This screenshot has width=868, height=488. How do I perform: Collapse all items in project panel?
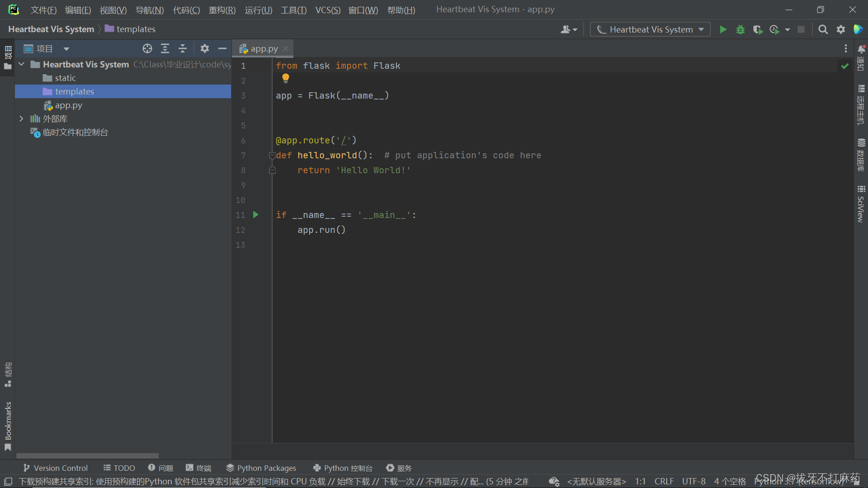click(182, 48)
